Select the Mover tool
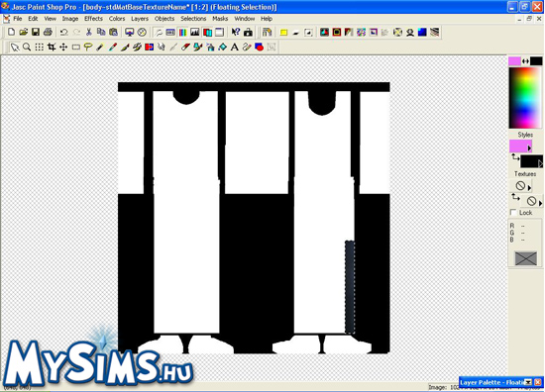 click(x=63, y=47)
